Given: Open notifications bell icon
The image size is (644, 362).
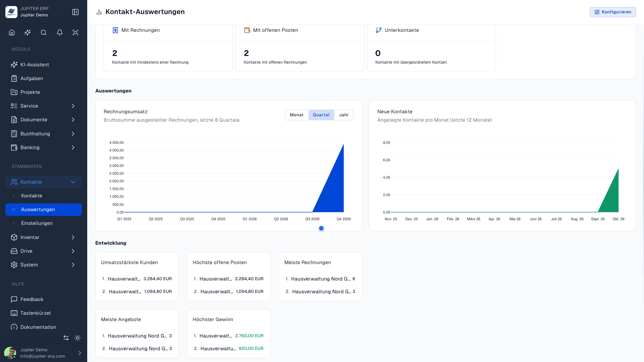Looking at the screenshot, I should point(60,33).
